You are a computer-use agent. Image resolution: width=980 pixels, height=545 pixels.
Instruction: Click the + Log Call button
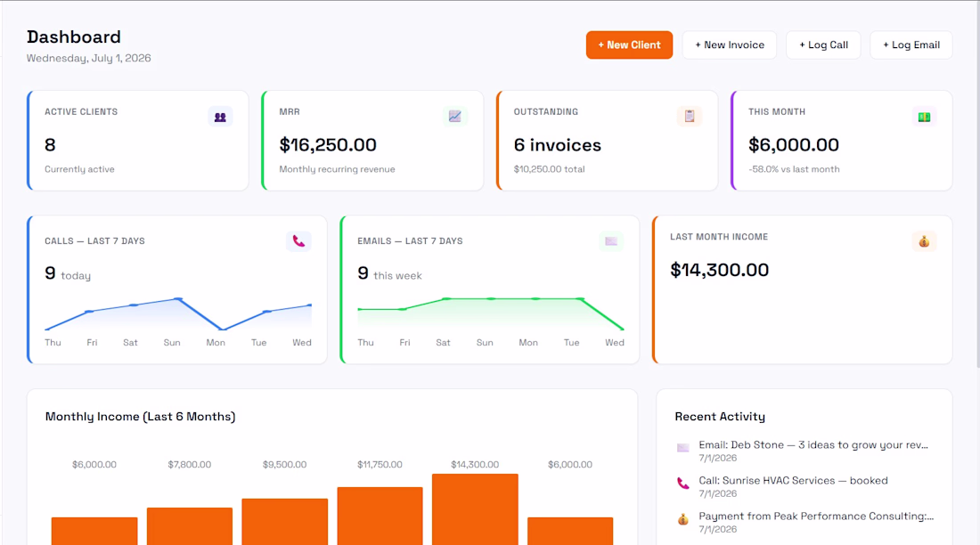tap(823, 45)
